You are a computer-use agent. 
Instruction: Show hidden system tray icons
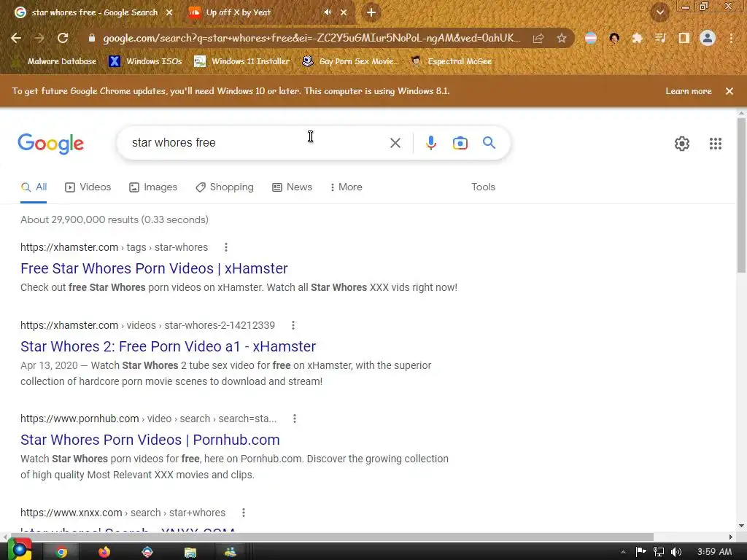click(623, 553)
